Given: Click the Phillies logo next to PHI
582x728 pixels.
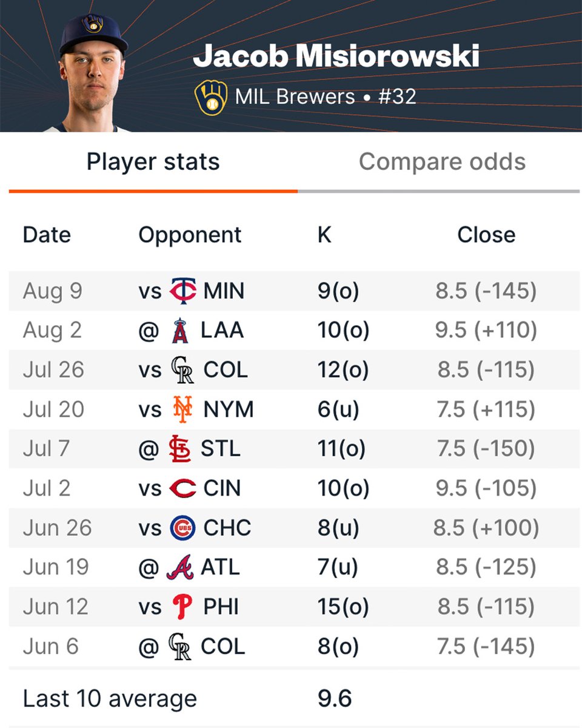Looking at the screenshot, I should coord(182,607).
